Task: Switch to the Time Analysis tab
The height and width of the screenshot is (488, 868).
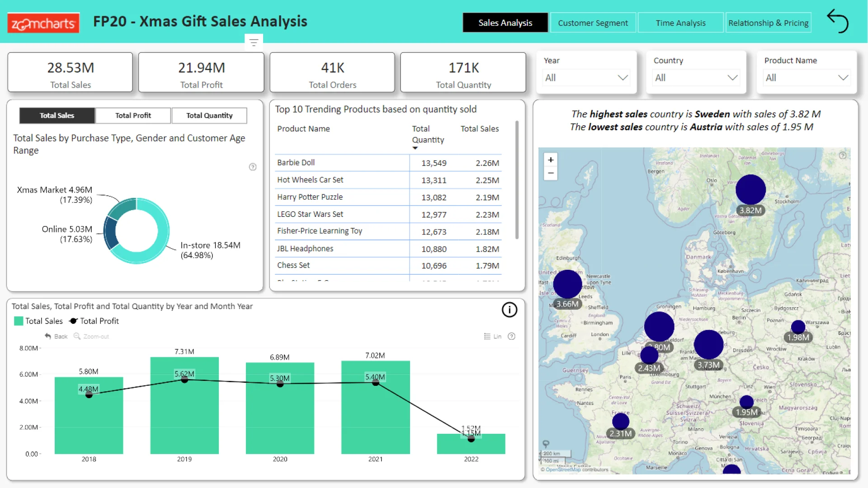Action: pyautogui.click(x=680, y=23)
